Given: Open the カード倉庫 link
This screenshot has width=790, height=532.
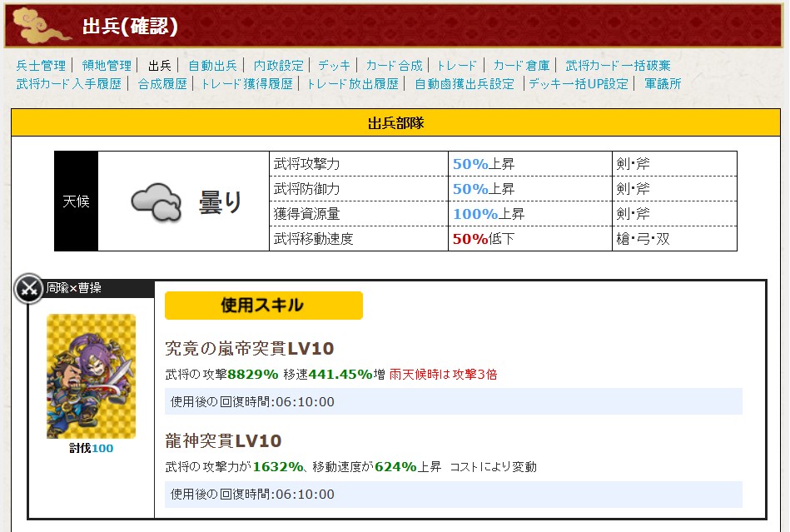Looking at the screenshot, I should coord(521,65).
